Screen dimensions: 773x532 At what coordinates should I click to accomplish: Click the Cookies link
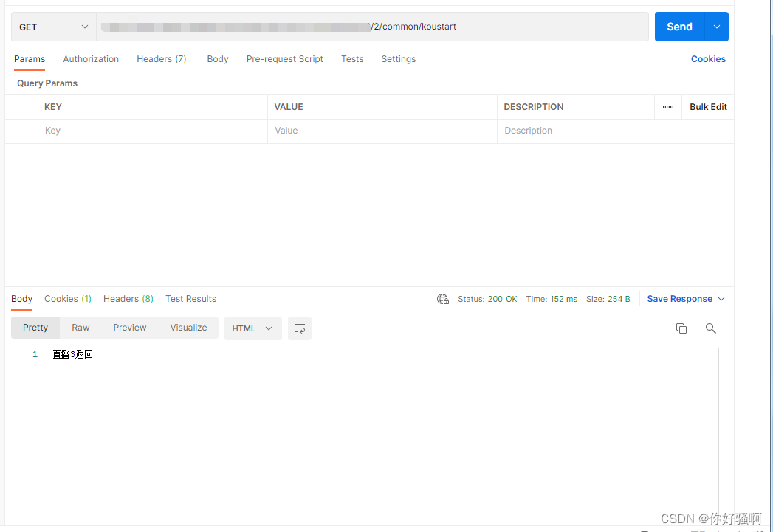tap(708, 58)
